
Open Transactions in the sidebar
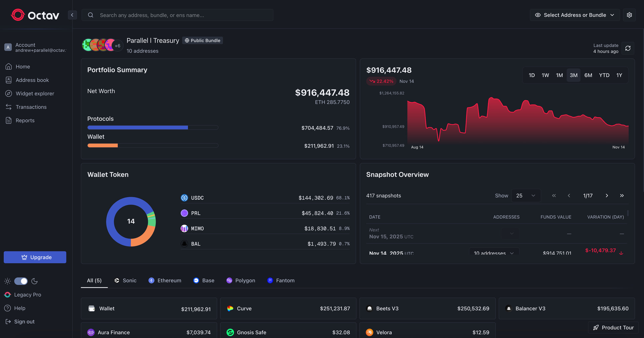(x=31, y=107)
